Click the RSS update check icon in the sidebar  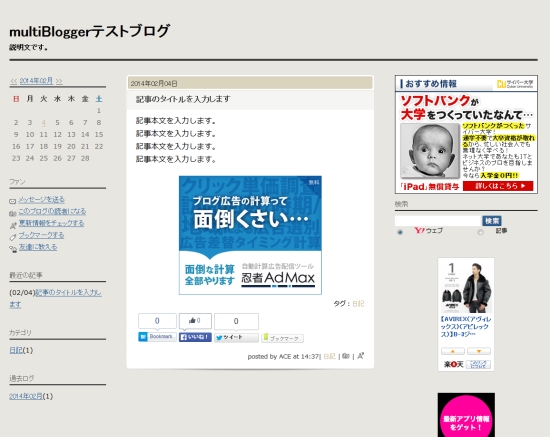pos(13,226)
